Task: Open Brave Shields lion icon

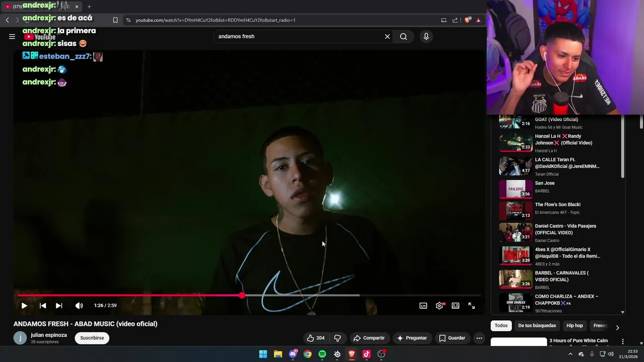Action: tap(467, 20)
